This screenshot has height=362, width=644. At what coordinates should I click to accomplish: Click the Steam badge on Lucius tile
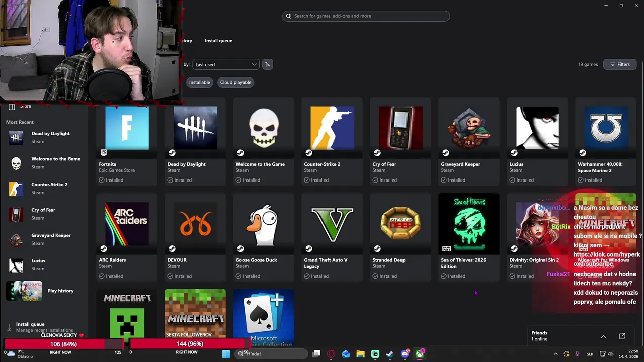pos(514,153)
